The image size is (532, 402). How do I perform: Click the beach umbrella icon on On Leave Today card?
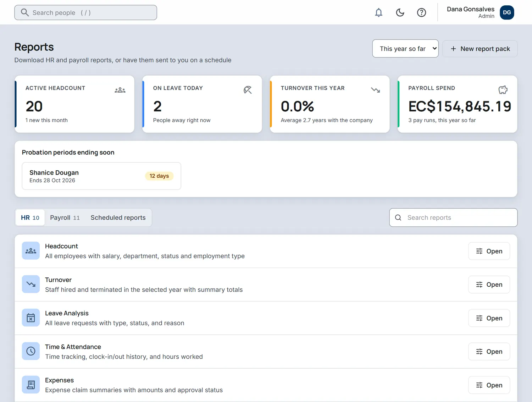(248, 90)
